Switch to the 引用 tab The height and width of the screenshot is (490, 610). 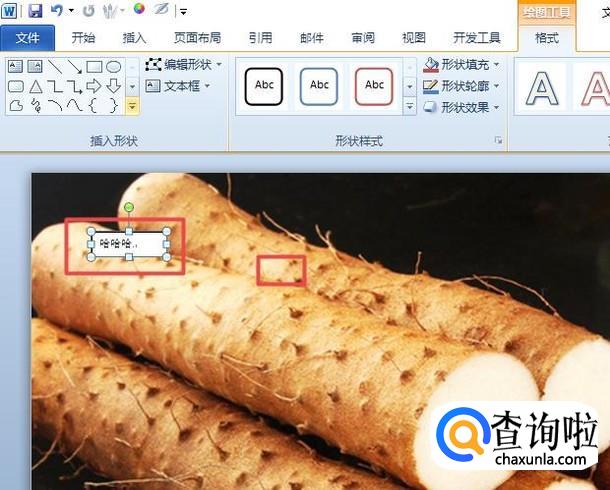(x=260, y=38)
